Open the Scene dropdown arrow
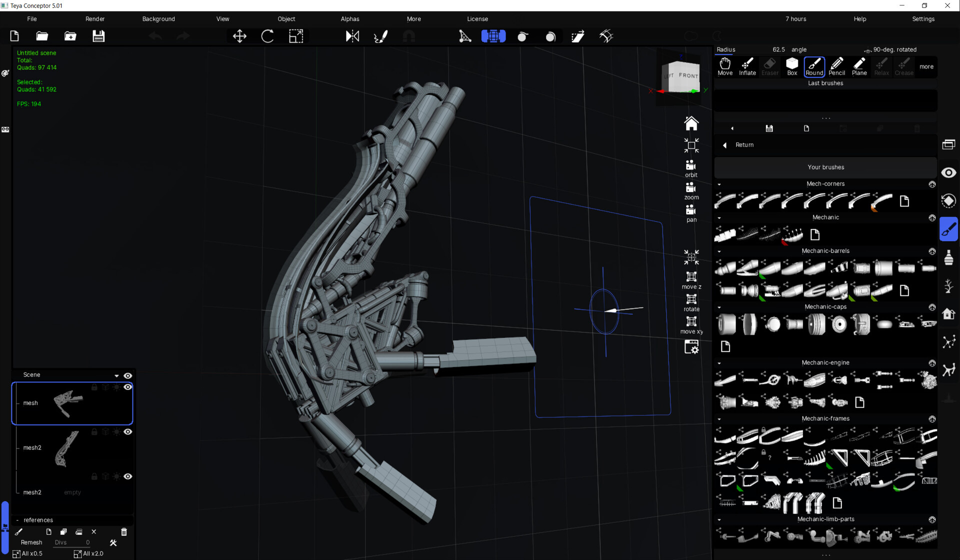Image resolution: width=960 pixels, height=560 pixels. pyautogui.click(x=116, y=375)
